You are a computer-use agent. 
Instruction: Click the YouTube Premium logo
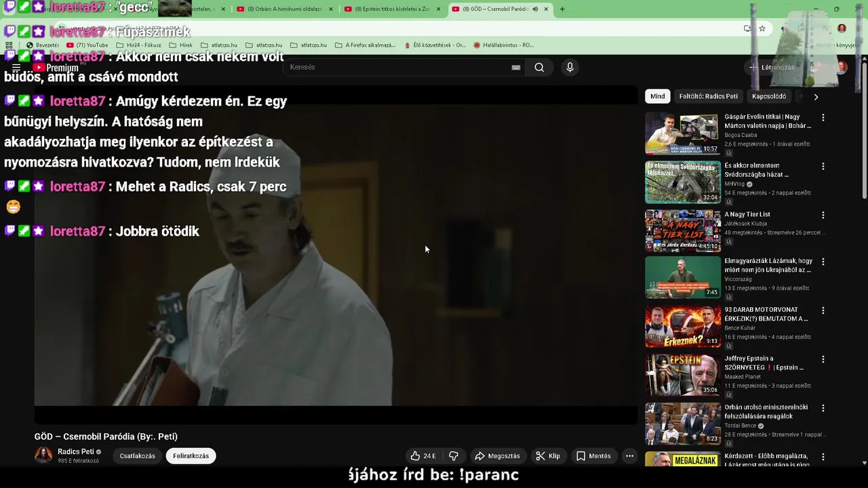pyautogui.click(x=57, y=68)
